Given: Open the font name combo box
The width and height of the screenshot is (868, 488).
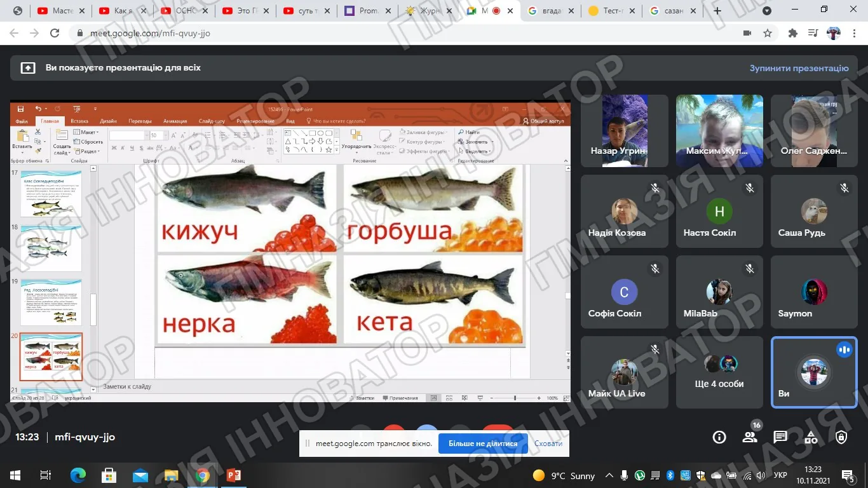Looking at the screenshot, I should [x=127, y=135].
